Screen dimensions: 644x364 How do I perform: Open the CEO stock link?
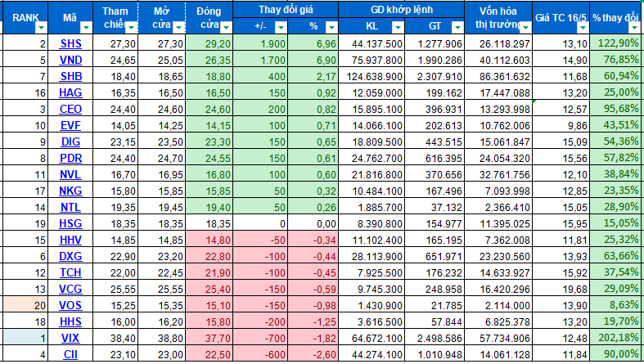[x=70, y=109]
